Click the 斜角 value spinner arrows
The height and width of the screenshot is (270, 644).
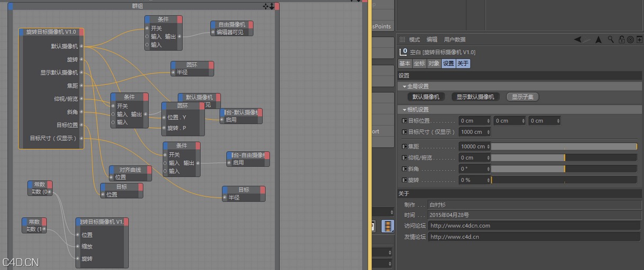coord(488,169)
